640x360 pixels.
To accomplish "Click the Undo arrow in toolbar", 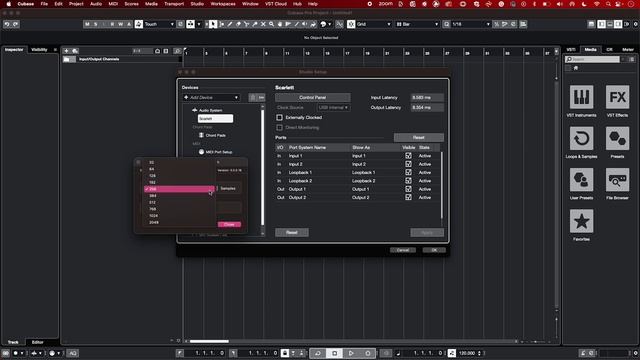I will [x=7, y=24].
